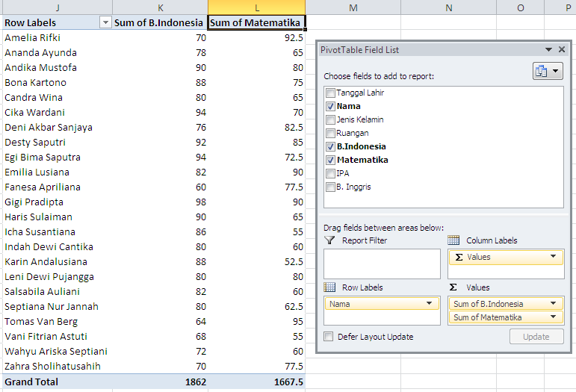The image size is (576, 392).
Task: Select column L header
Action: [x=256, y=7]
